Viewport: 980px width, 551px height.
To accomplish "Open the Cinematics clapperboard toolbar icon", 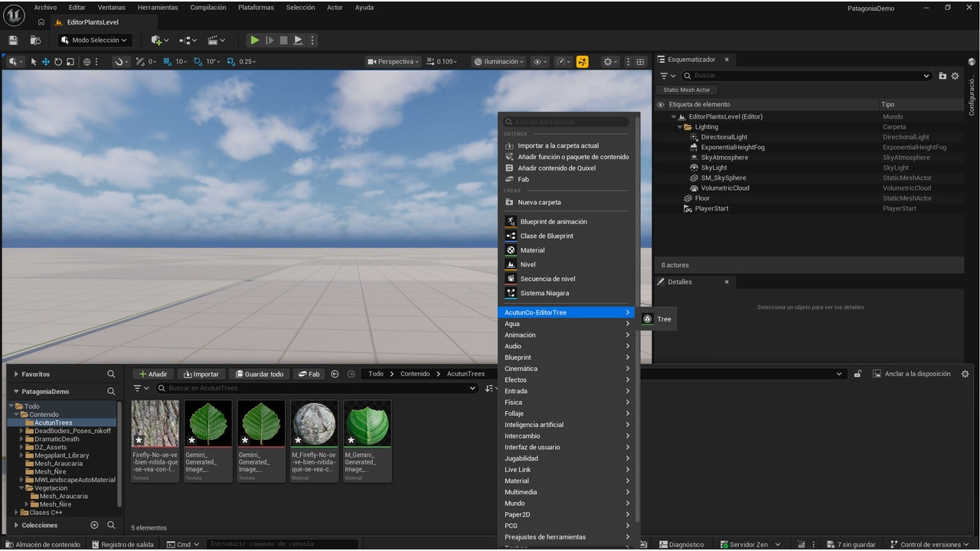I will 217,40.
